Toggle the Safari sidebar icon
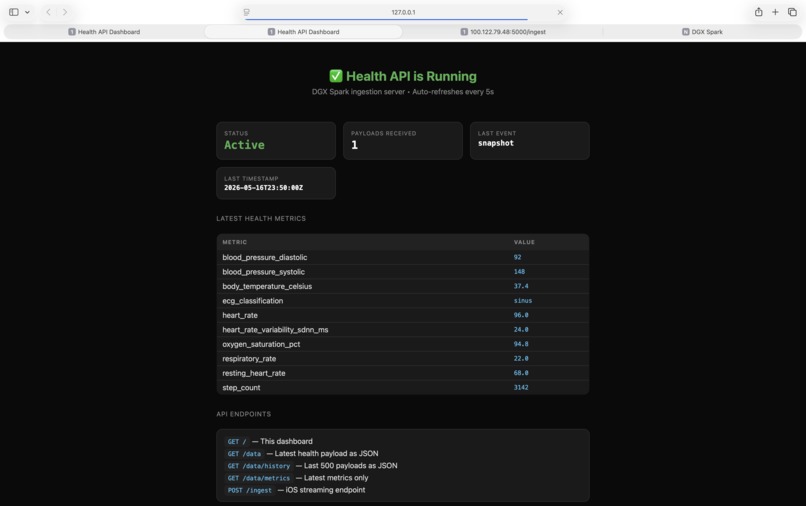This screenshot has height=506, width=806. point(14,12)
